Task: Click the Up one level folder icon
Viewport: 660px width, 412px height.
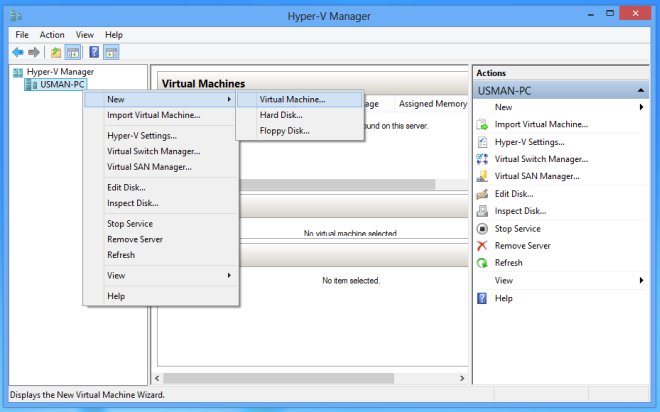Action: [56, 53]
